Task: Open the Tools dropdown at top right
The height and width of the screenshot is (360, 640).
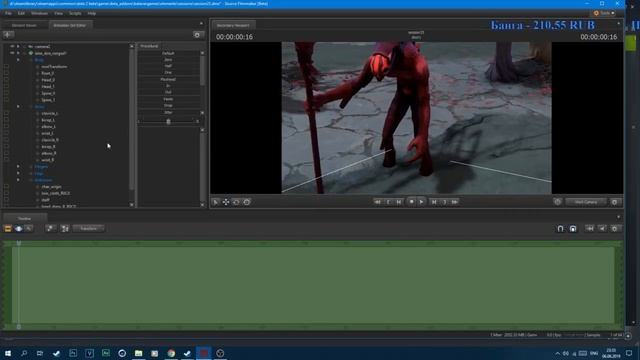Action: (x=604, y=13)
